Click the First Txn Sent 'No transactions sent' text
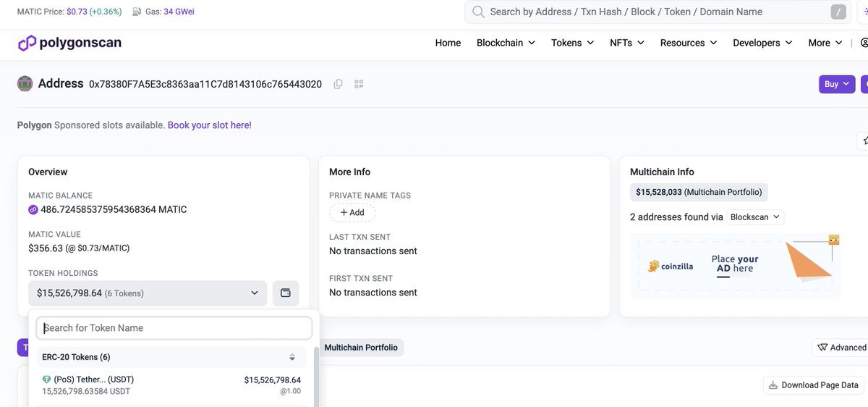Viewport: 868px width, 407px height. pyautogui.click(x=373, y=293)
